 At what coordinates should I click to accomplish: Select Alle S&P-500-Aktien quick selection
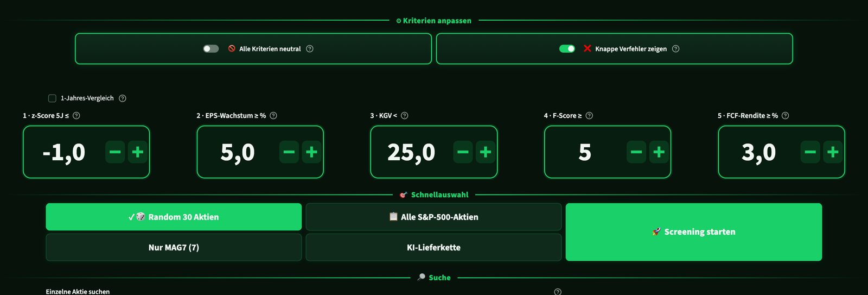[433, 217]
